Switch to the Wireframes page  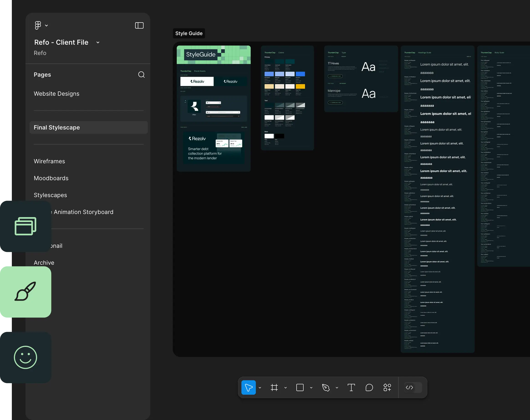point(49,161)
